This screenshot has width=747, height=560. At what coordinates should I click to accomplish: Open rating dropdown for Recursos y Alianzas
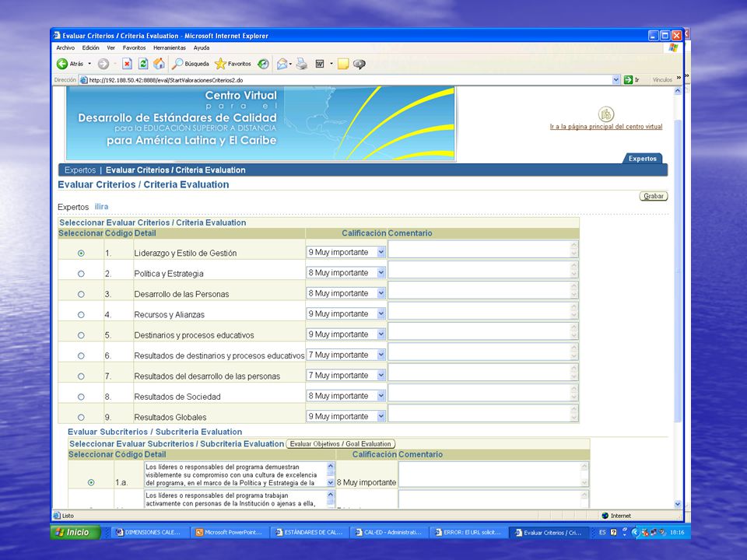tap(345, 313)
